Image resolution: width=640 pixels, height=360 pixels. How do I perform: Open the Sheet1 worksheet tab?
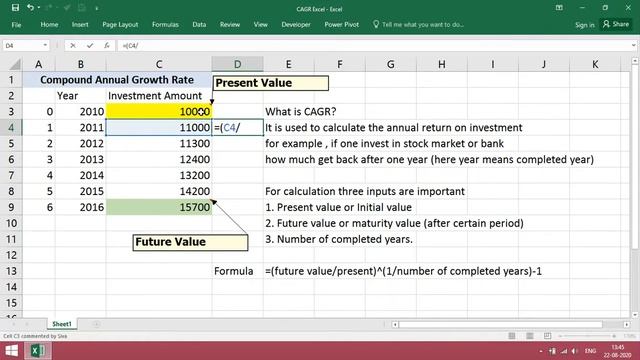[x=62, y=324]
